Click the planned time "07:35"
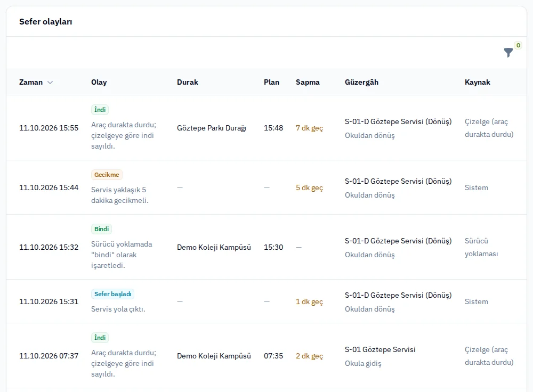 273,356
